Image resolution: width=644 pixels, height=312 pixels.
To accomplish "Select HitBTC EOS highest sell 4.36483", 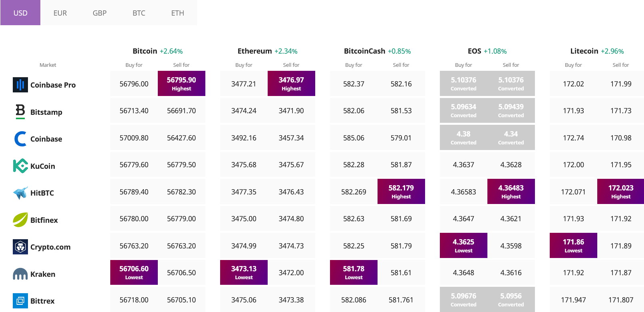I will point(511,191).
